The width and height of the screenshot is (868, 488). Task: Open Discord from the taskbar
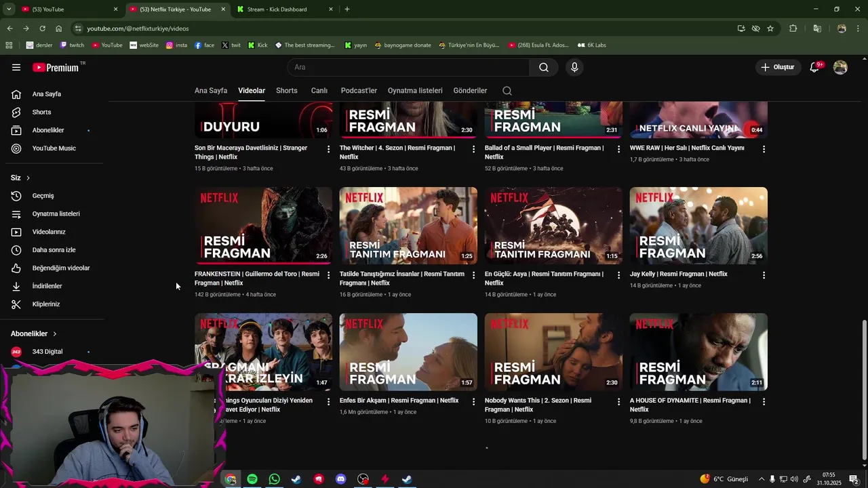[x=340, y=479]
